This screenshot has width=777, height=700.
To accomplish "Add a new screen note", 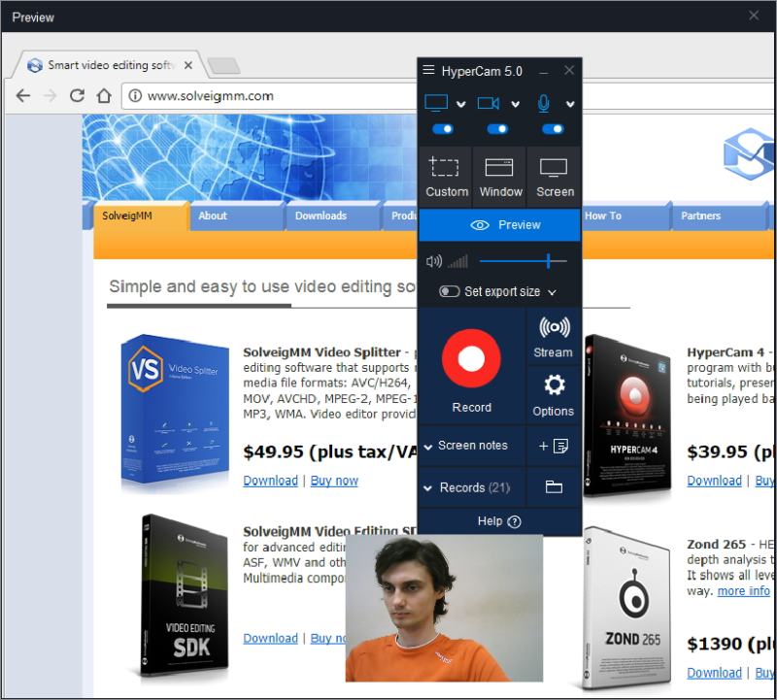I will (554, 446).
